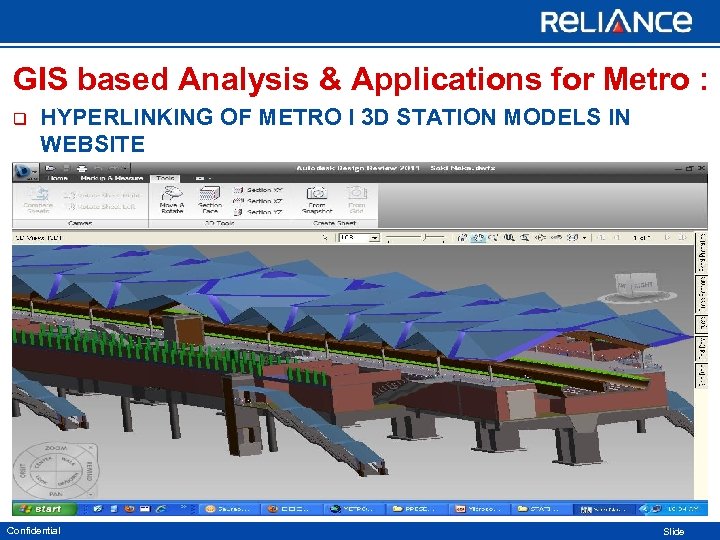Click Rotate Sheet Left
This screenshot has height=540, width=720.
[101, 207]
